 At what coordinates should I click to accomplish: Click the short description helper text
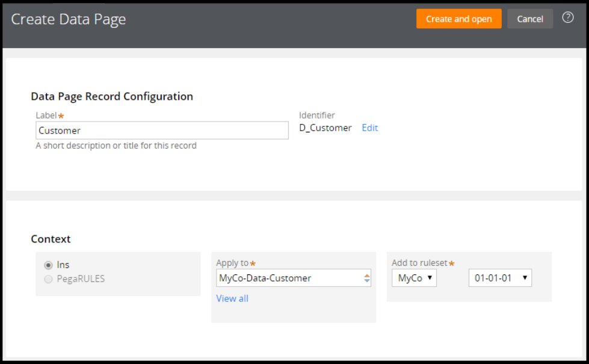click(116, 146)
